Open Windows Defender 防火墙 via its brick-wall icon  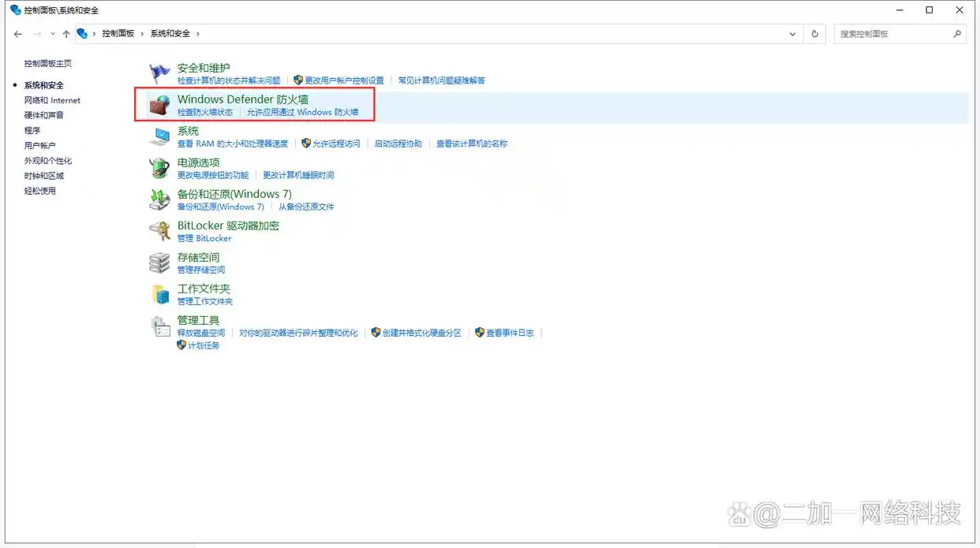(159, 104)
